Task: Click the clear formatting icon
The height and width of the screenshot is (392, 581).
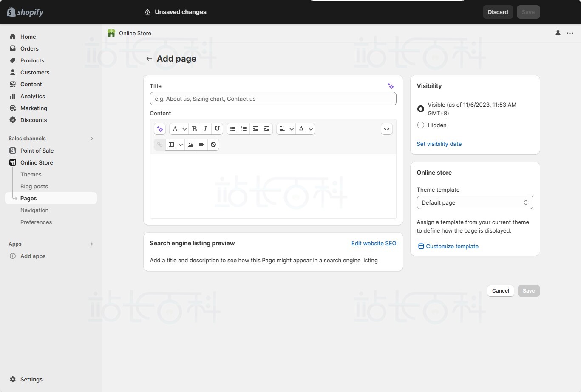Action: [x=213, y=145]
